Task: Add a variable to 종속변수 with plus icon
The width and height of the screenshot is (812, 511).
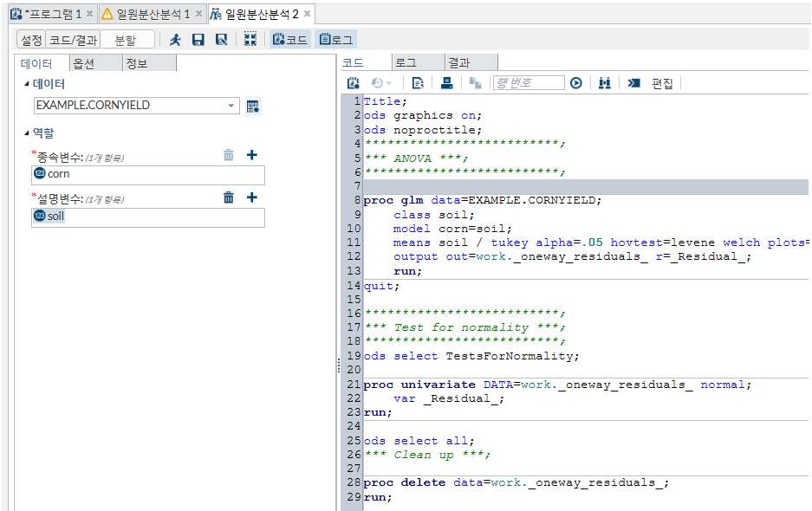Action: 252,155
